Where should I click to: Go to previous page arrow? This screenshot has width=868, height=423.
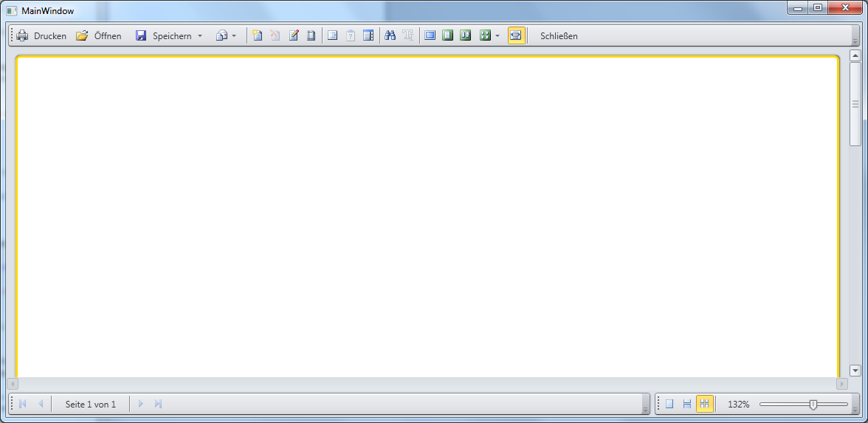click(41, 405)
